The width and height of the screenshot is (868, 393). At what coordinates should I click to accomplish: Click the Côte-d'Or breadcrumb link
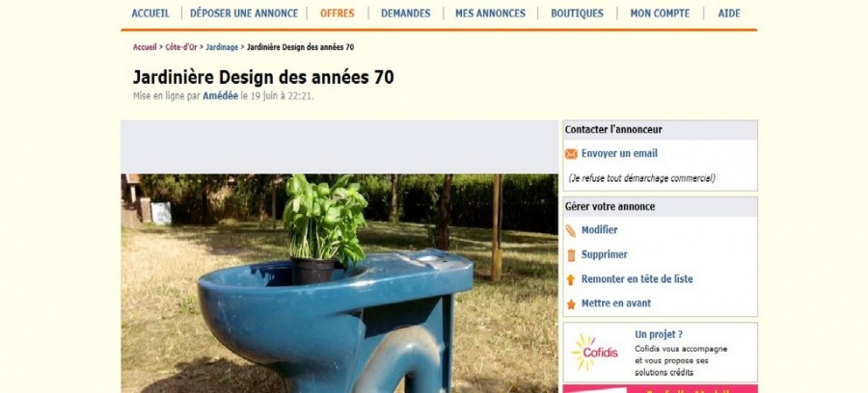pyautogui.click(x=181, y=47)
